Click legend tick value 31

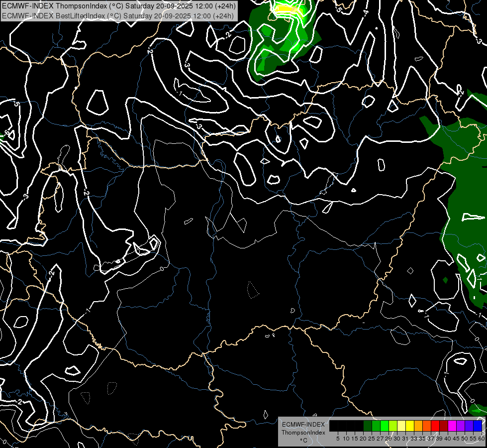click(x=405, y=439)
